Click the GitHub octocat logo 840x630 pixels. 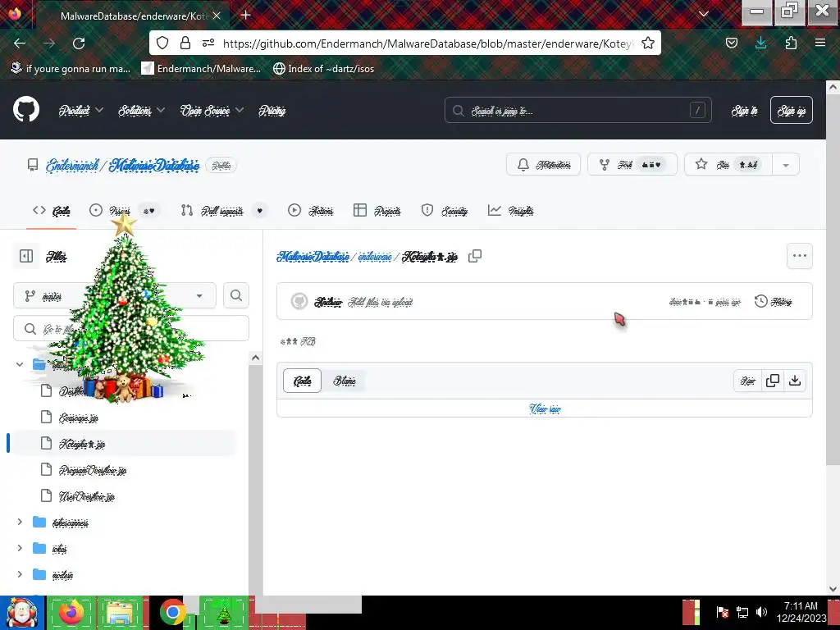[x=26, y=109]
